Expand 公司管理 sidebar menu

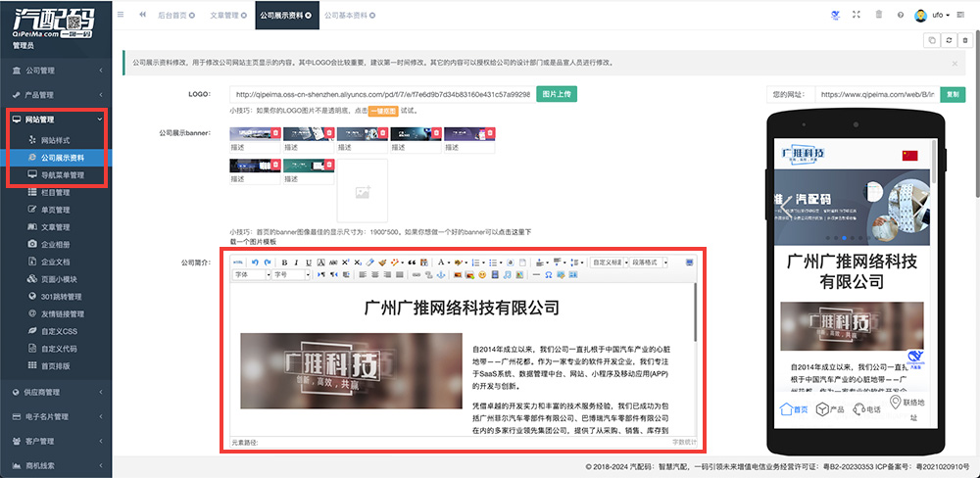pyautogui.click(x=56, y=71)
